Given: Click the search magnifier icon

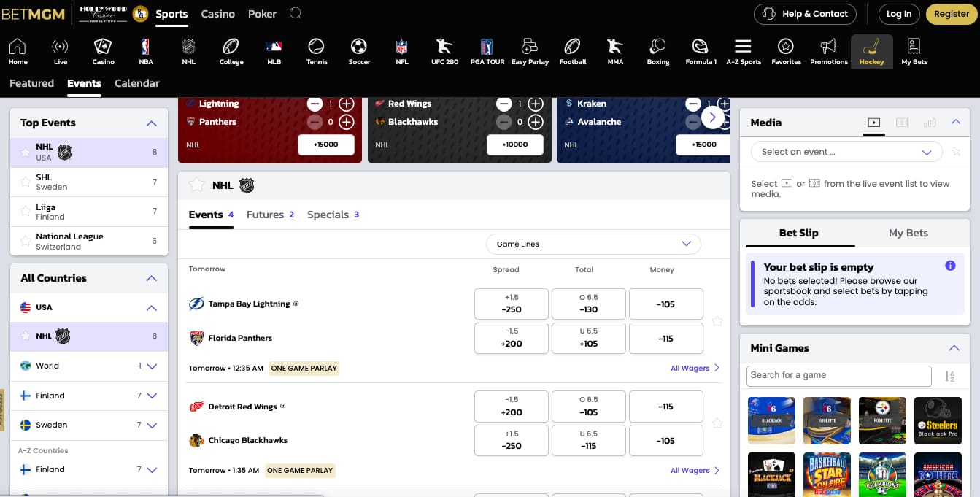Looking at the screenshot, I should [x=296, y=13].
